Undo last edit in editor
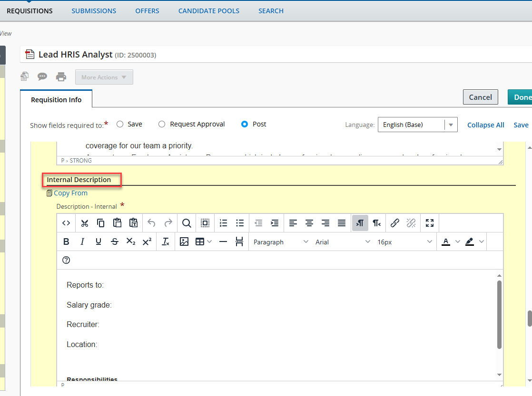The image size is (532, 396). coord(151,223)
